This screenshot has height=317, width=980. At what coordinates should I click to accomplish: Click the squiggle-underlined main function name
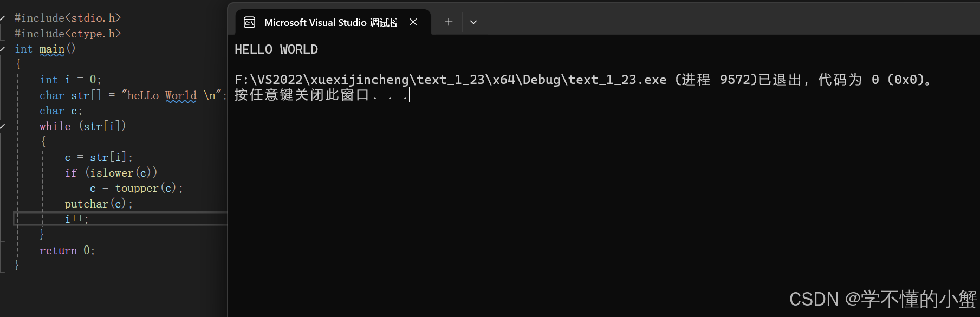pyautogui.click(x=52, y=49)
